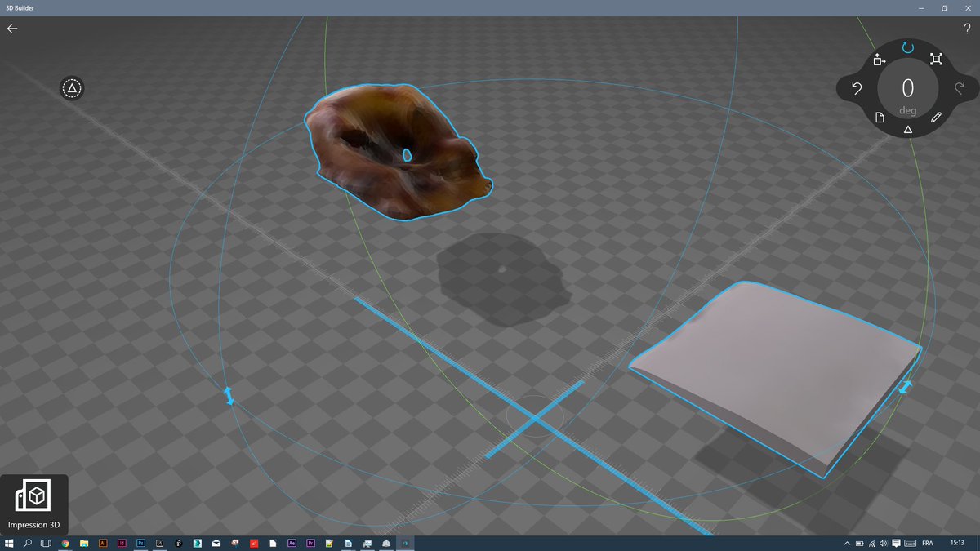Open the pencil edit icon in radial menu
The height and width of the screenshot is (551, 980).
click(936, 118)
